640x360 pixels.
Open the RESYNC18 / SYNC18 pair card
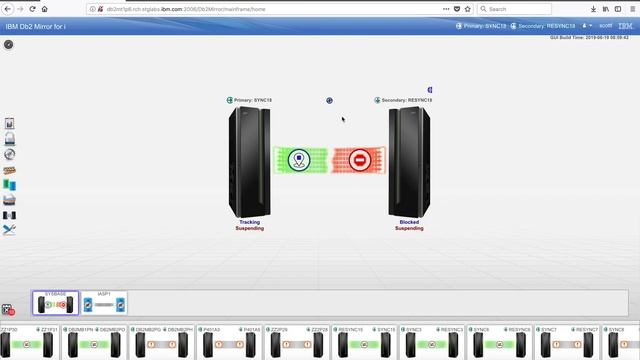364,342
